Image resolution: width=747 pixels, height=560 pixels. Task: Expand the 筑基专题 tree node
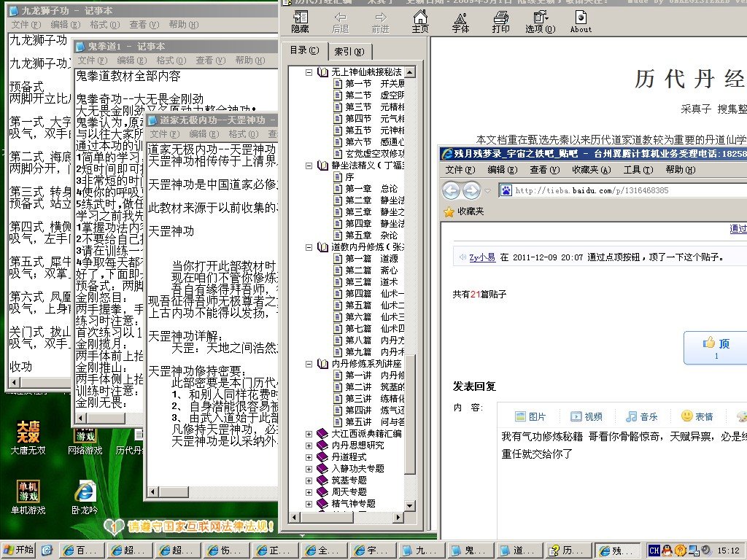point(309,481)
